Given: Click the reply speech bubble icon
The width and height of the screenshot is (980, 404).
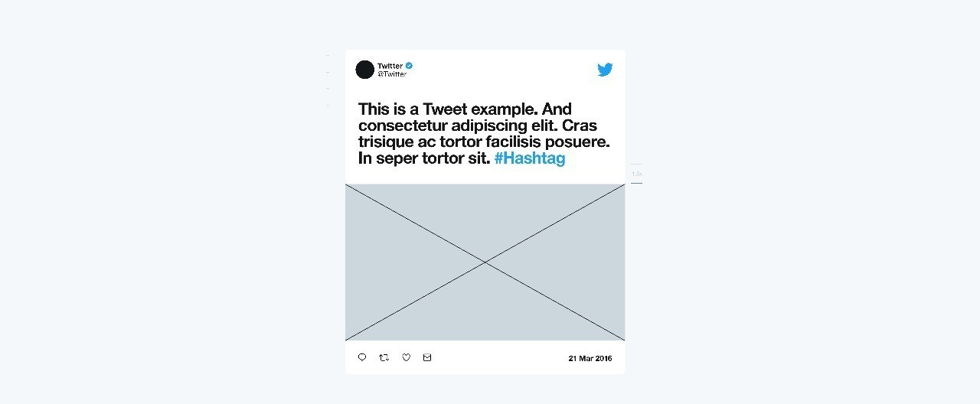Looking at the screenshot, I should (x=362, y=357).
